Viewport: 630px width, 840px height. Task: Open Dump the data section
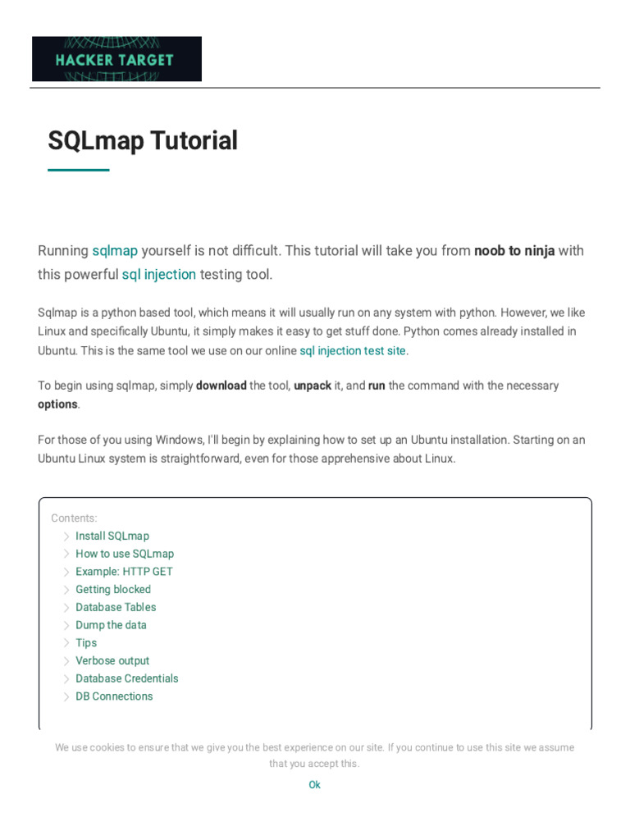coord(111,625)
